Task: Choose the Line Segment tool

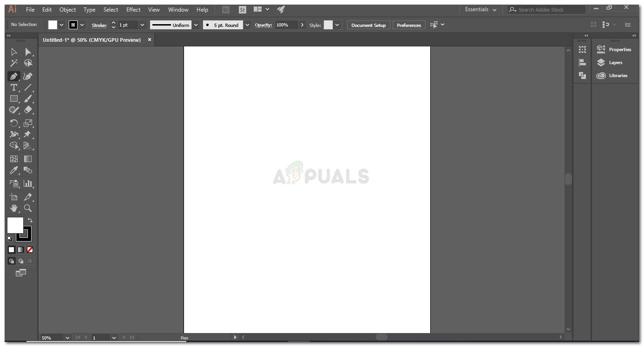Action: [28, 87]
